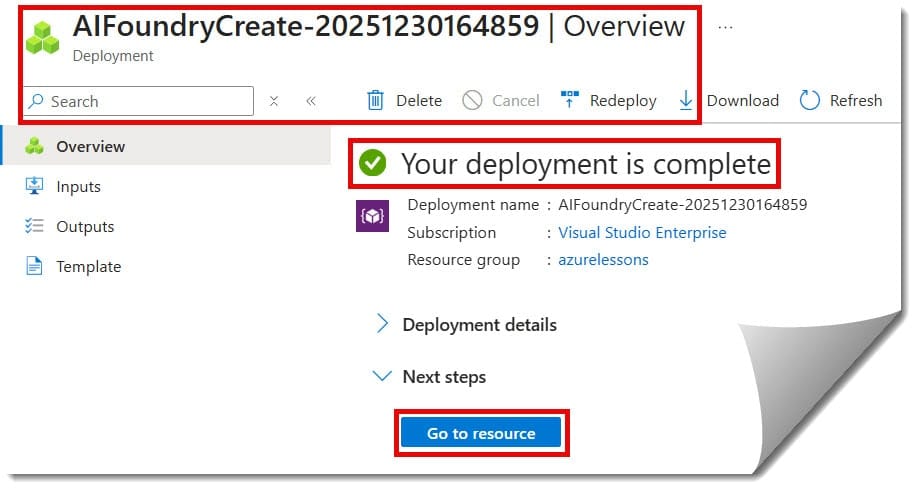The image size is (916, 489).
Task: Collapse the sidebar with double chevron
Action: click(311, 101)
